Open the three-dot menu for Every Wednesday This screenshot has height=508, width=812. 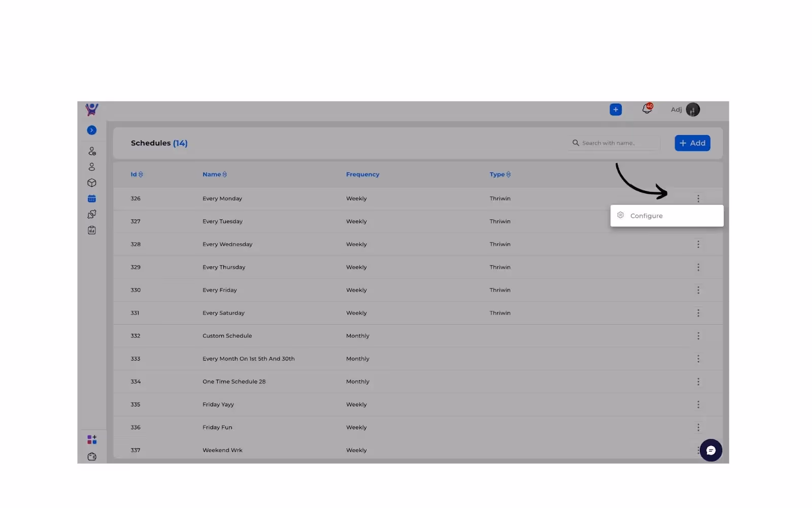pos(698,244)
